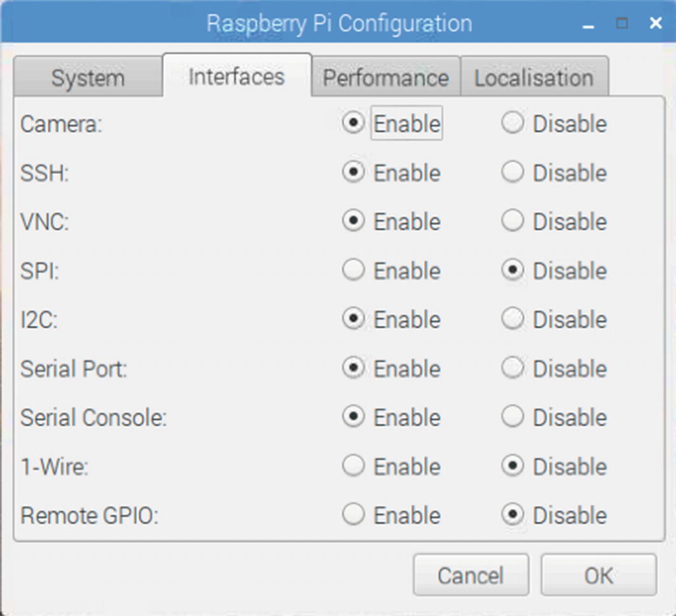Enable the 1-Wire interface
Viewport: 676px width, 616px height.
354,467
